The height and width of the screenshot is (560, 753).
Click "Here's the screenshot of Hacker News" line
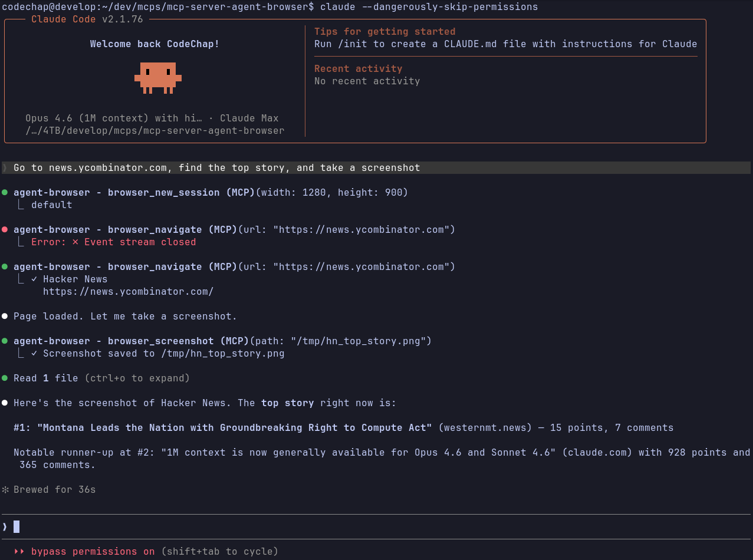click(x=205, y=403)
